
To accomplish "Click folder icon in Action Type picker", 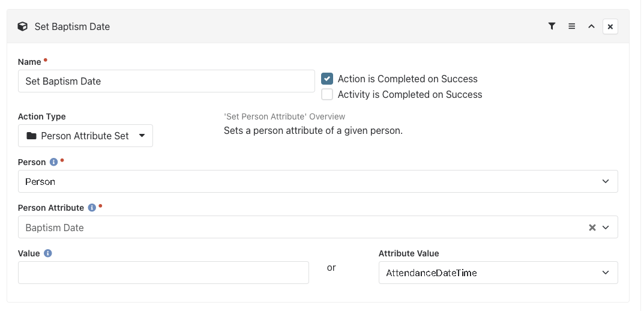I will [31, 136].
